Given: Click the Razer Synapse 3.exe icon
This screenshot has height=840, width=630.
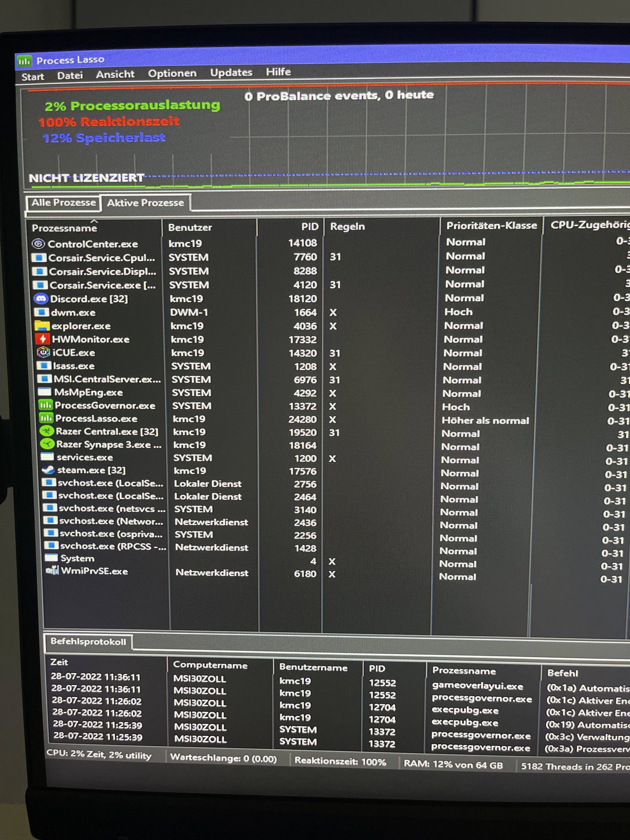Looking at the screenshot, I should pos(47,444).
